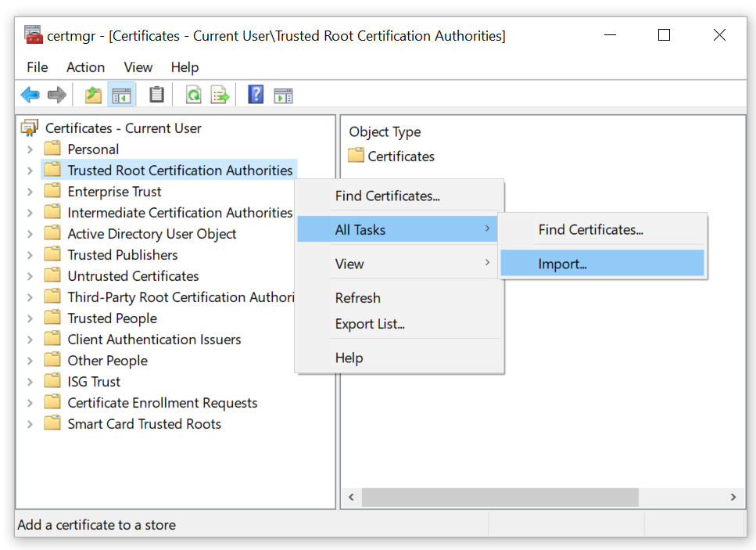Click the horizontal scrollbar right arrow
Screen dimensions: 756x550
pyautogui.click(x=733, y=498)
